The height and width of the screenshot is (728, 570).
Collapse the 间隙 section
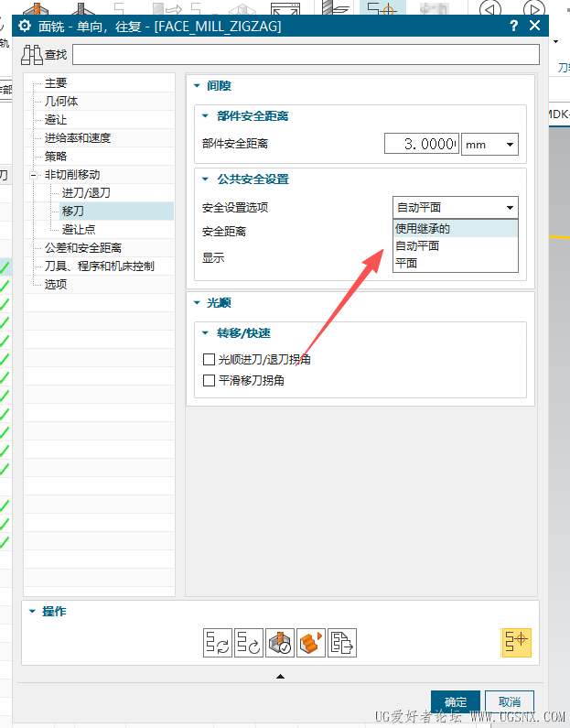197,85
